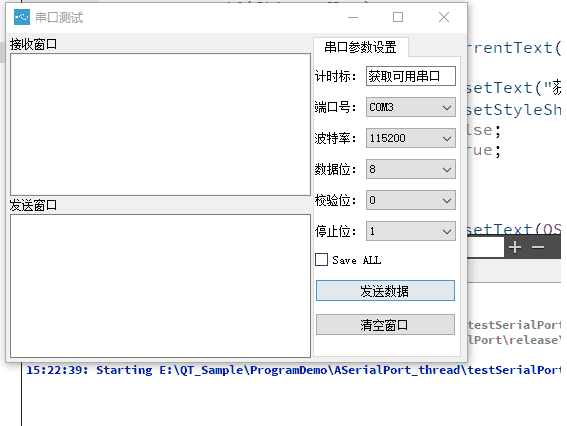Click the serial test app title icon

point(22,17)
